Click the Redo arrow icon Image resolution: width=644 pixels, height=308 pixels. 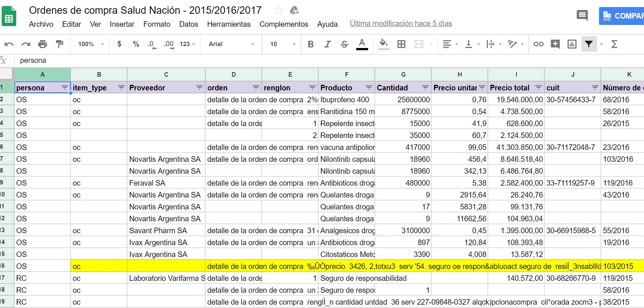click(x=26, y=44)
